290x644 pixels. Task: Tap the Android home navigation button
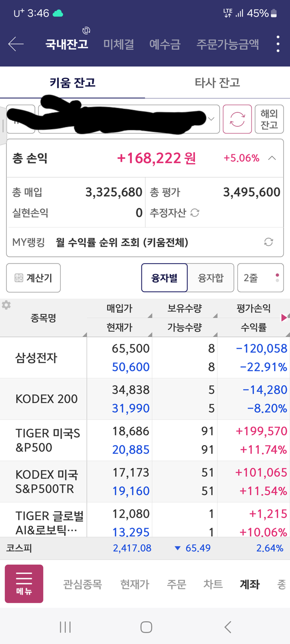(146, 627)
